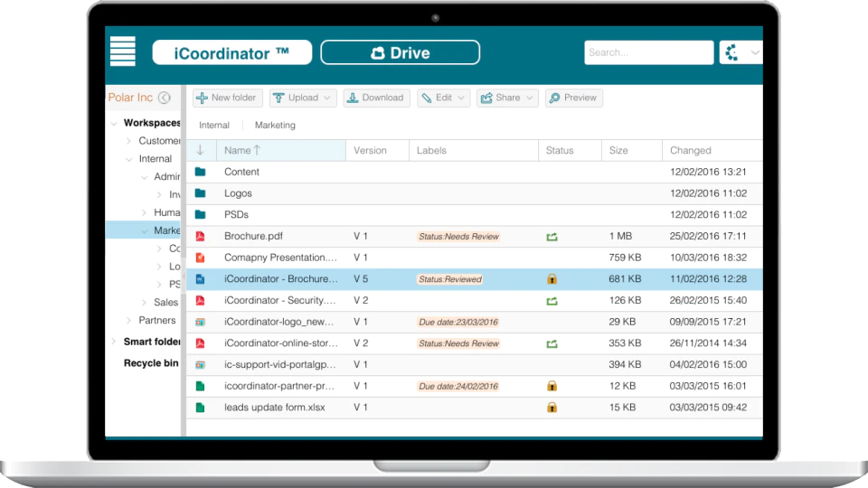Collapse the Internal tree node
This screenshot has height=488, width=868.
coord(128,159)
